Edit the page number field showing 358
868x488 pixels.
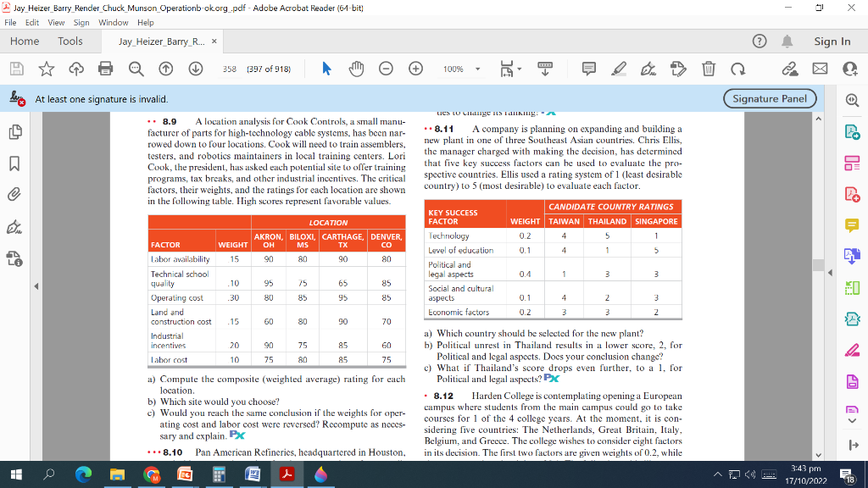[x=229, y=69]
